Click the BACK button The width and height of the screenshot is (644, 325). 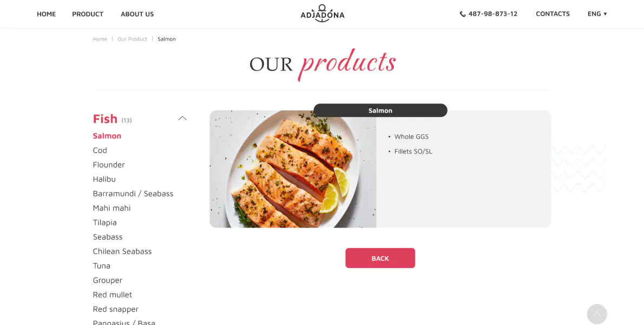(380, 258)
